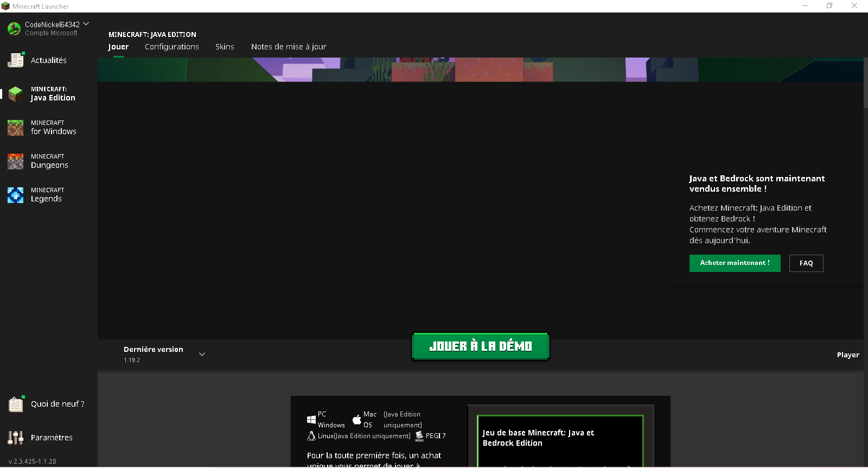Open the Paramètres sliders icon

pyautogui.click(x=16, y=438)
